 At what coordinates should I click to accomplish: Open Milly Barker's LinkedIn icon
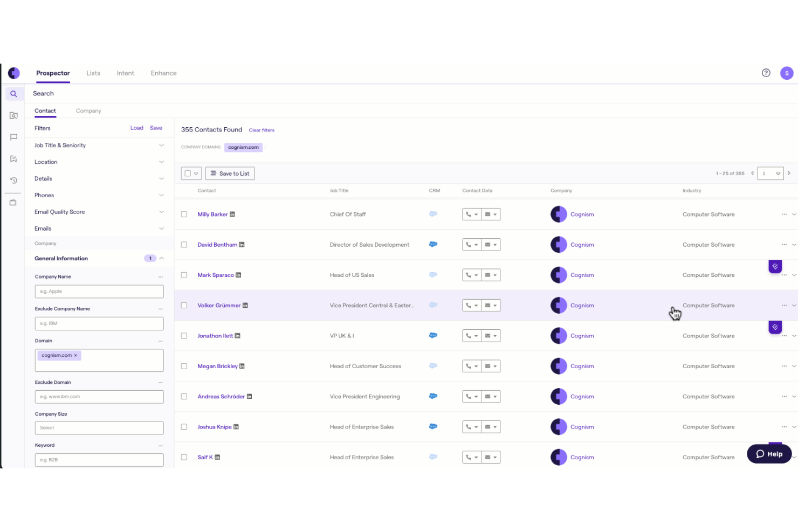coord(232,215)
